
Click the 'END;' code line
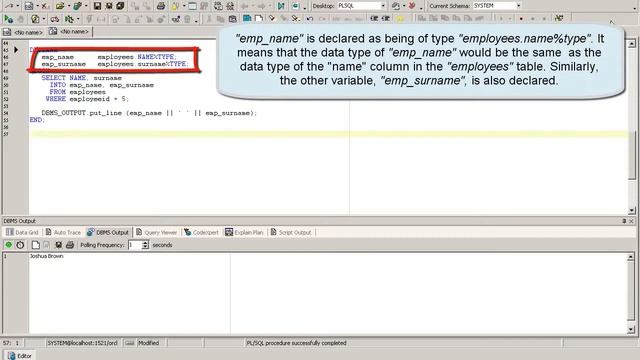[37, 120]
